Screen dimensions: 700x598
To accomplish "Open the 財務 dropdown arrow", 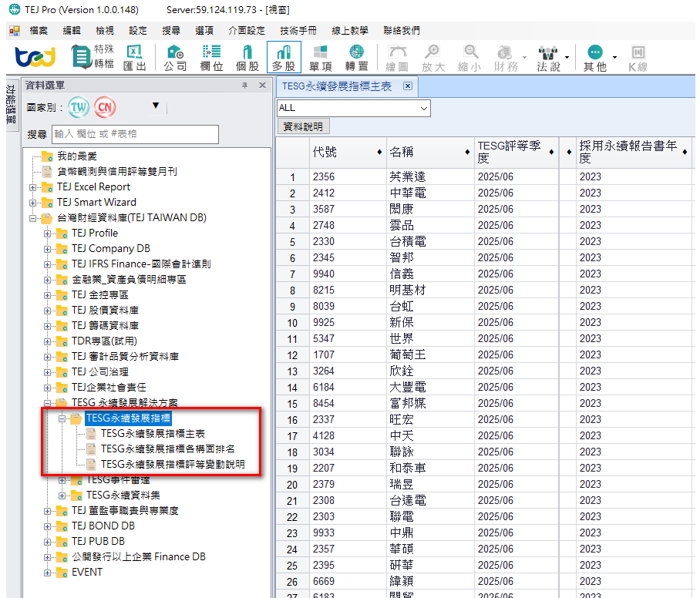I will click(x=524, y=58).
